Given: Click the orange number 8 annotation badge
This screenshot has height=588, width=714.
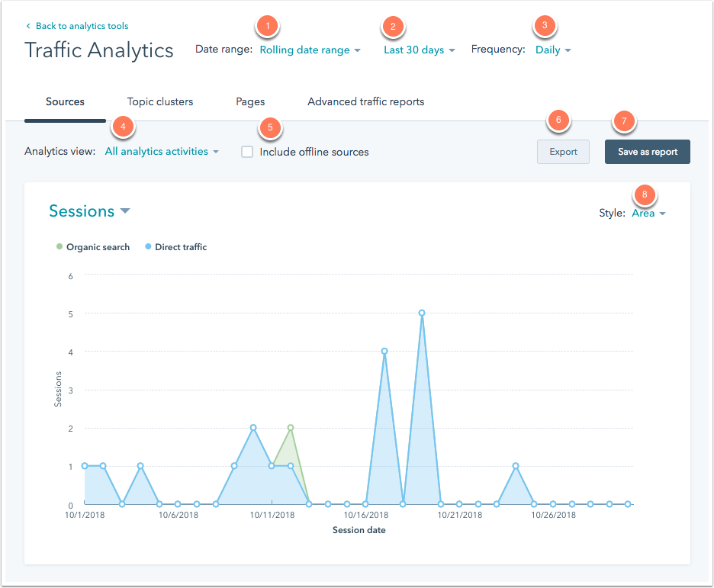Looking at the screenshot, I should 645,195.
